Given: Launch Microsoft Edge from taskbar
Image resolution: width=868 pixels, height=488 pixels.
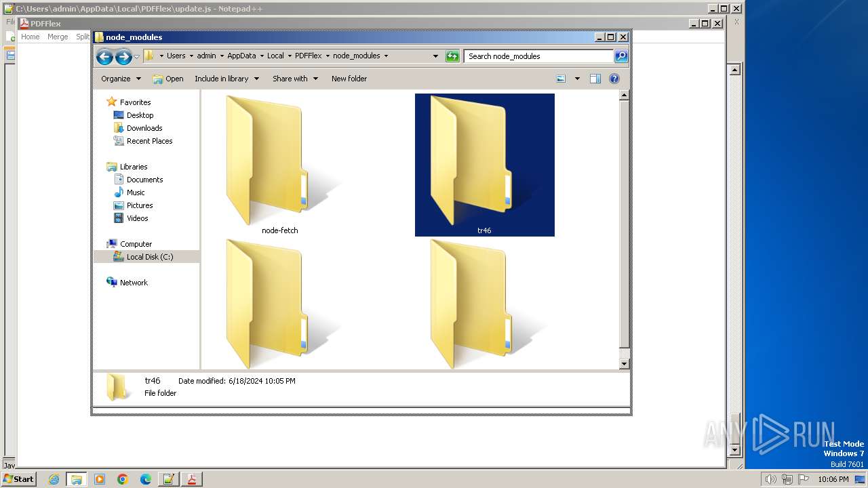Looking at the screenshot, I should [146, 479].
